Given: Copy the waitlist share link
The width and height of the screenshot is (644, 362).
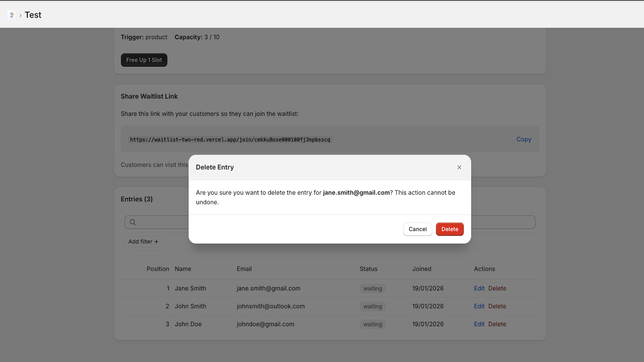Looking at the screenshot, I should [524, 139].
